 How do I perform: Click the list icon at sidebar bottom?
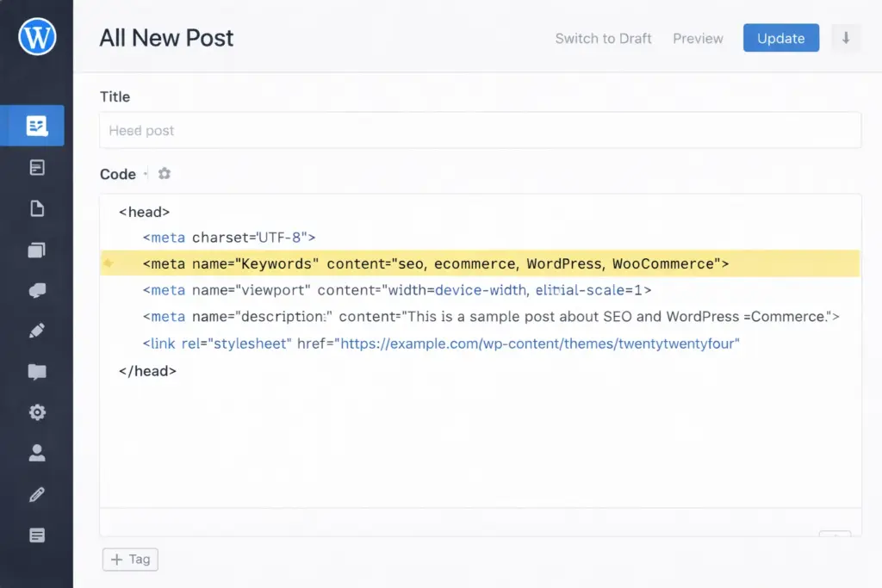pyautogui.click(x=35, y=535)
